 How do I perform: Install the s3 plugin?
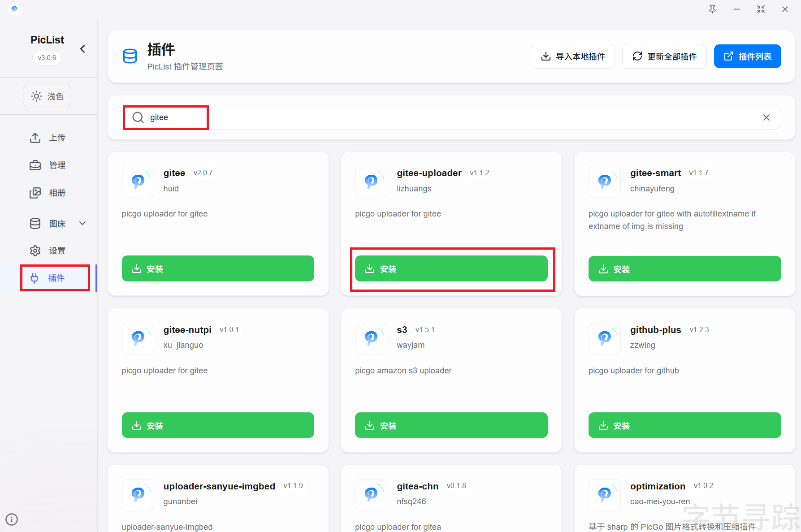451,425
